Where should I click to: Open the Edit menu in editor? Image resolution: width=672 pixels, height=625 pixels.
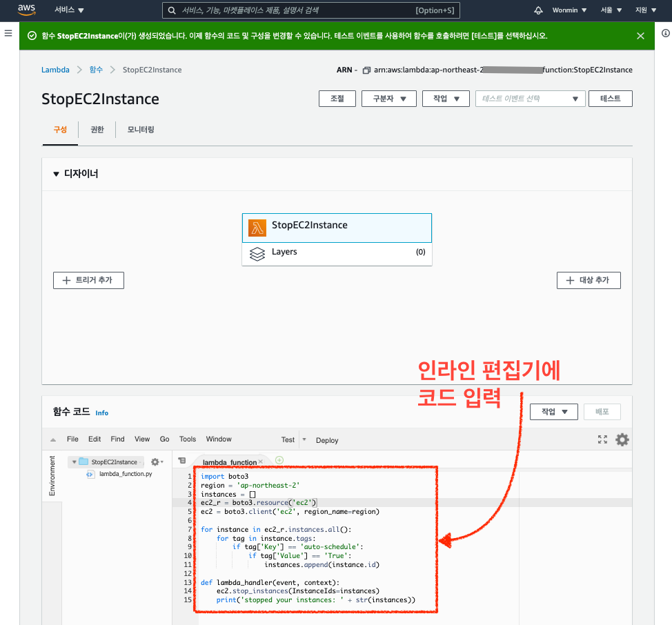point(95,439)
